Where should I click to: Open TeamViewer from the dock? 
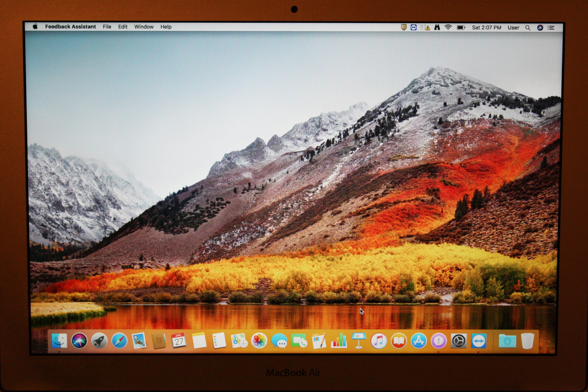[x=478, y=341]
